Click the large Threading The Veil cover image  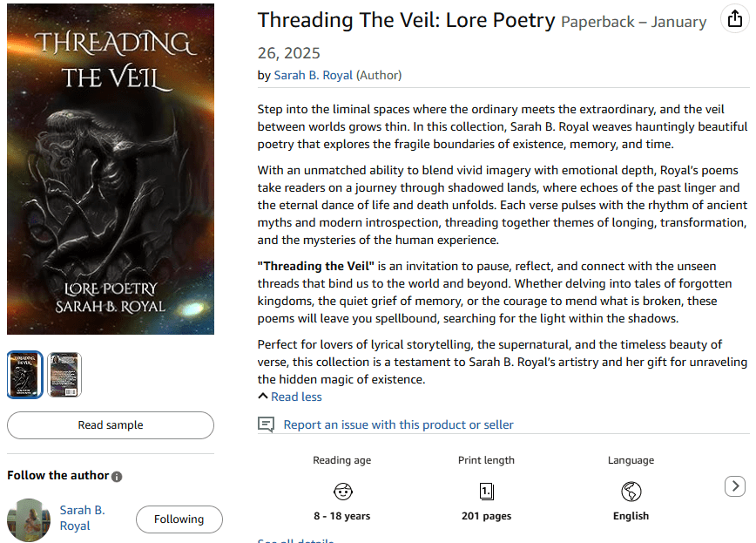[x=111, y=169]
